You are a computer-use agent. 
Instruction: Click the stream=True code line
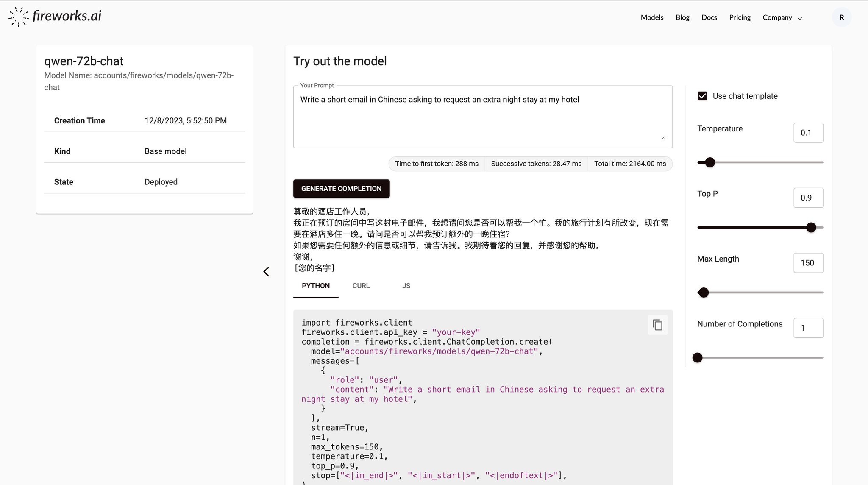[x=339, y=428]
